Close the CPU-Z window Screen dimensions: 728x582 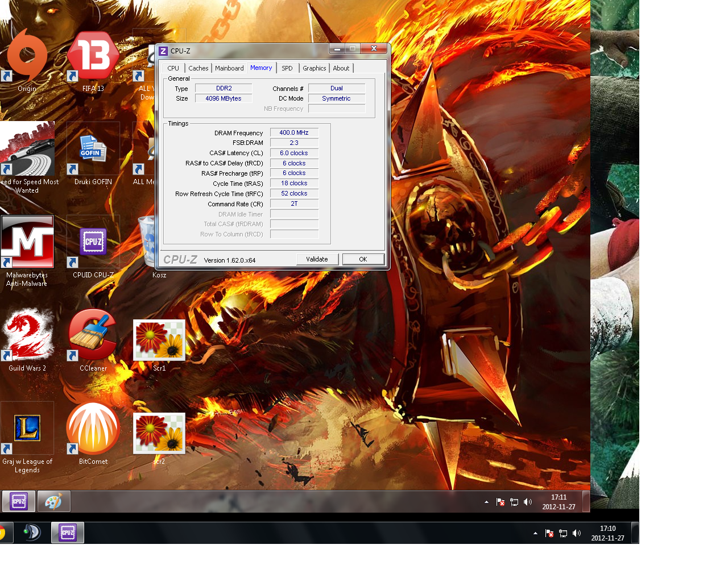coord(374,49)
